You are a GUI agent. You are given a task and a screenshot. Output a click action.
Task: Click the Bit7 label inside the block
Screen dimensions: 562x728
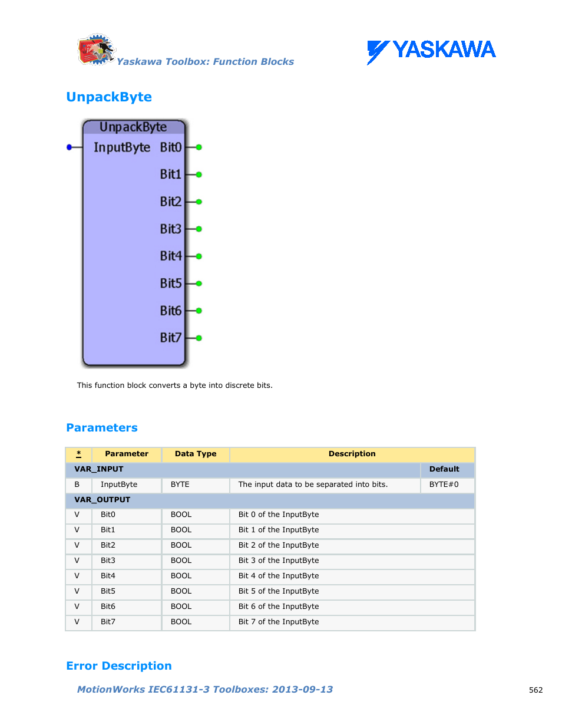point(171,338)
